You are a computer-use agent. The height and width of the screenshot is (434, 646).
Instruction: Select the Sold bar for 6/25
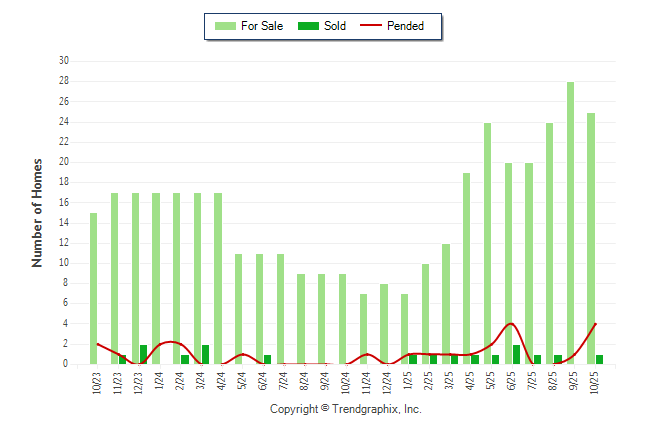pyautogui.click(x=516, y=354)
